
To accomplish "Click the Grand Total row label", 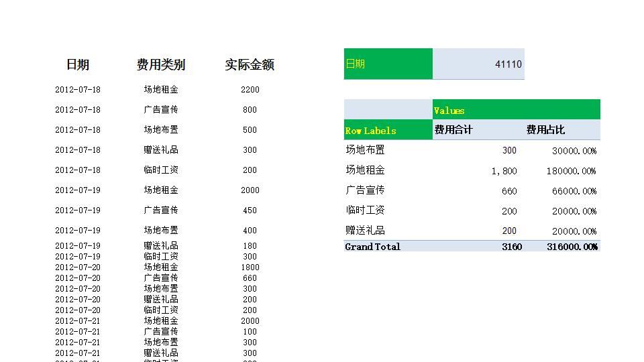I will click(372, 247).
